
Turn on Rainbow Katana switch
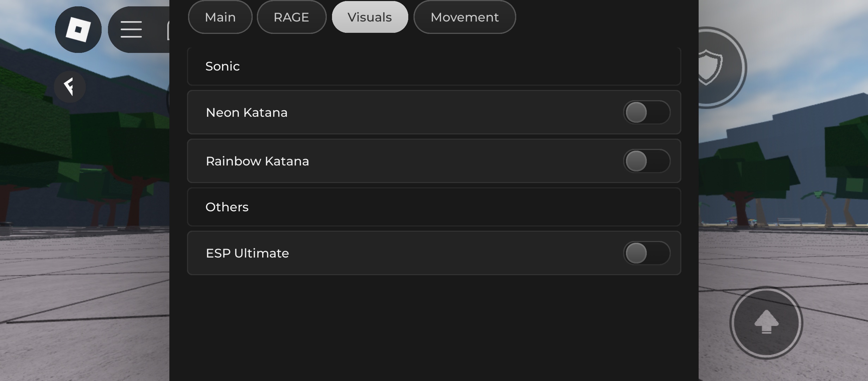click(647, 161)
